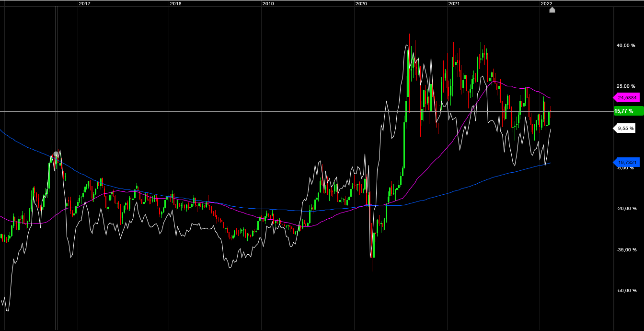The height and width of the screenshot is (331, 644).
Task: Click the -20,00 % scale label
Action: (626, 209)
